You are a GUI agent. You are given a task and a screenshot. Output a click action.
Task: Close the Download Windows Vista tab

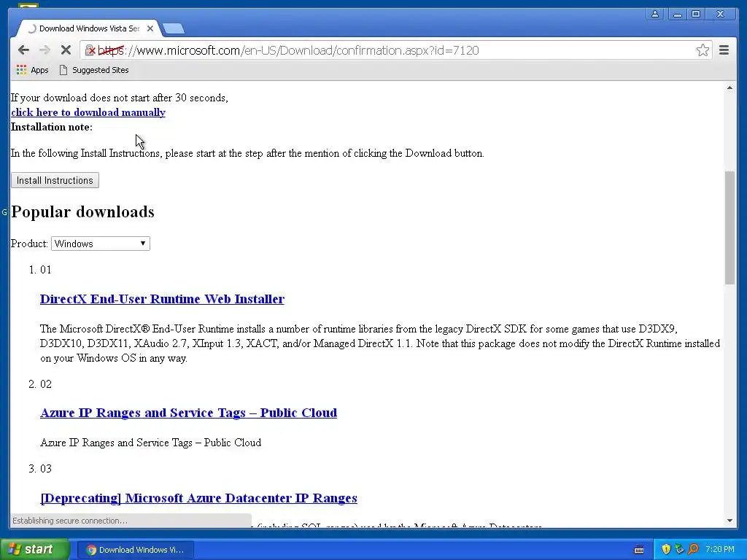pyautogui.click(x=150, y=28)
